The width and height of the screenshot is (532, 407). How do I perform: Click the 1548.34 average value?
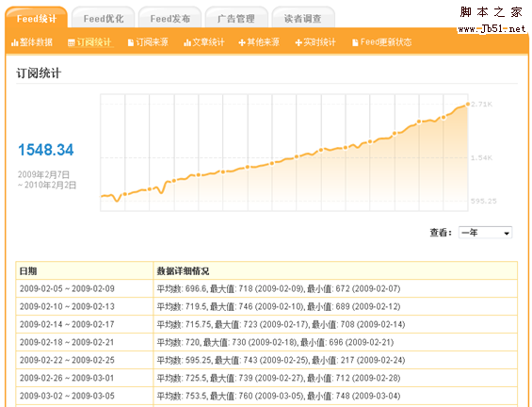click(46, 150)
